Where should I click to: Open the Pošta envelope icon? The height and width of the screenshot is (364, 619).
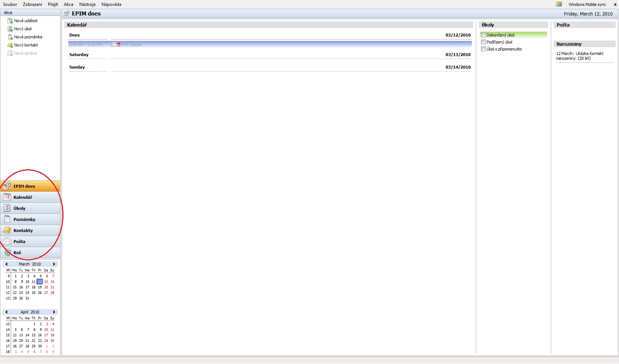pos(7,241)
